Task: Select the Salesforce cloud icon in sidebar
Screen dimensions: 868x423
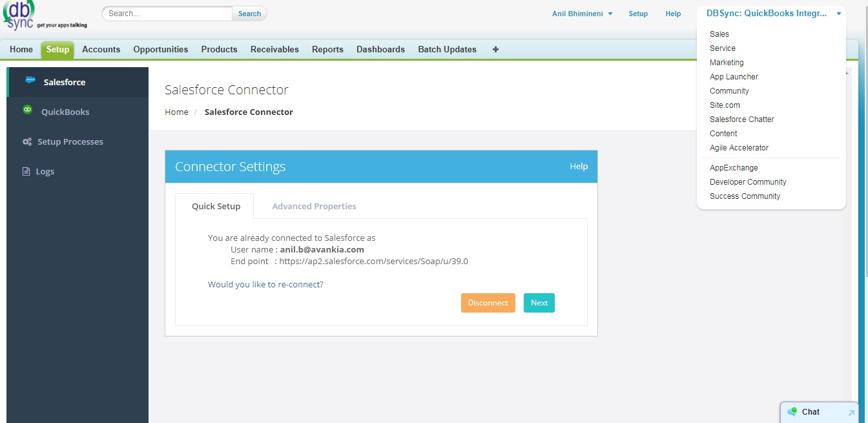Action: (30, 81)
